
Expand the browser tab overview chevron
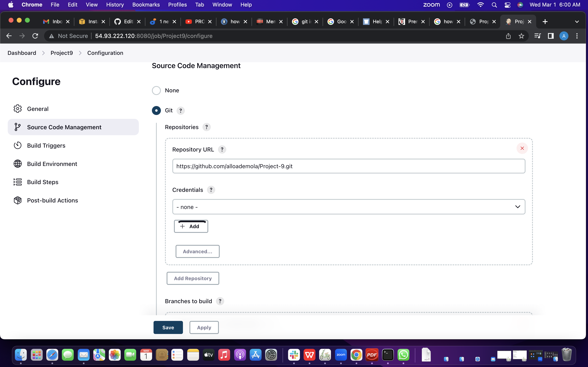(577, 22)
